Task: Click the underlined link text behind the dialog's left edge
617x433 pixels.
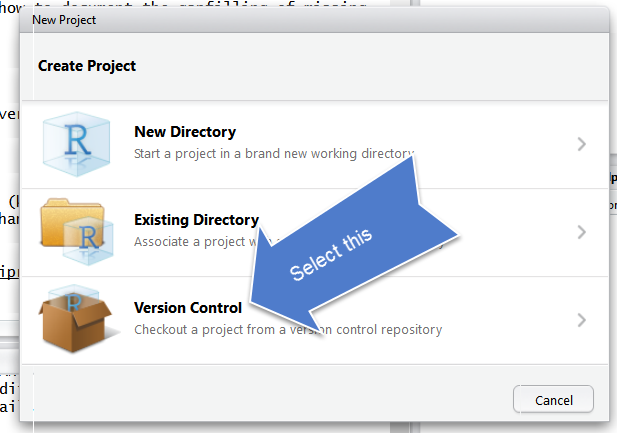Action: coord(9,272)
